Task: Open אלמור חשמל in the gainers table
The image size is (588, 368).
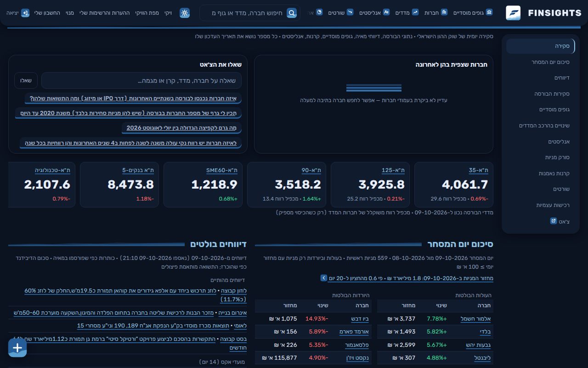Action: point(476,319)
